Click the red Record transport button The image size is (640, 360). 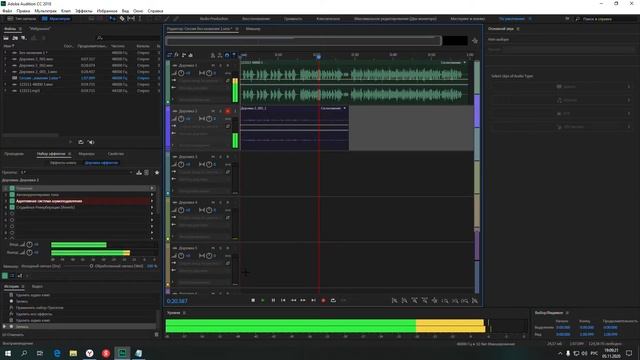click(x=323, y=300)
